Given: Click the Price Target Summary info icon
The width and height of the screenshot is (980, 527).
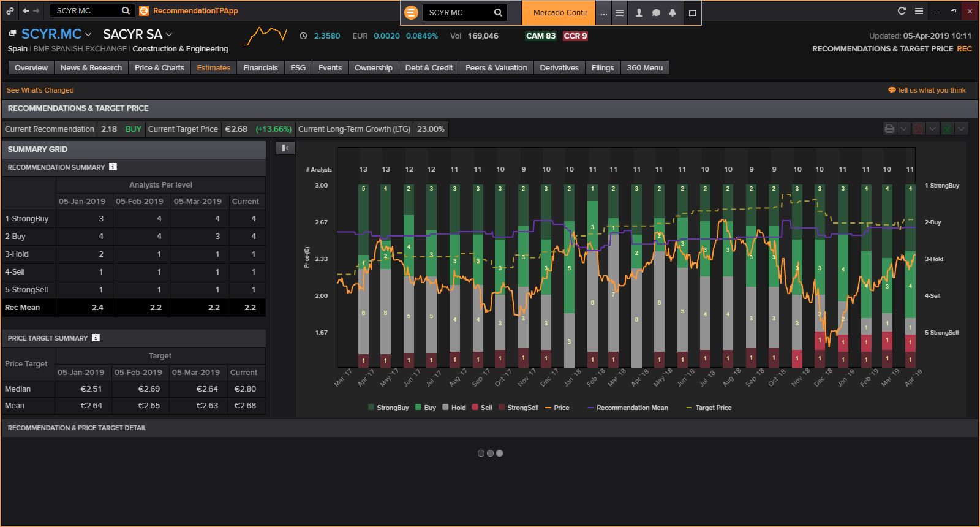Looking at the screenshot, I should pyautogui.click(x=96, y=338).
